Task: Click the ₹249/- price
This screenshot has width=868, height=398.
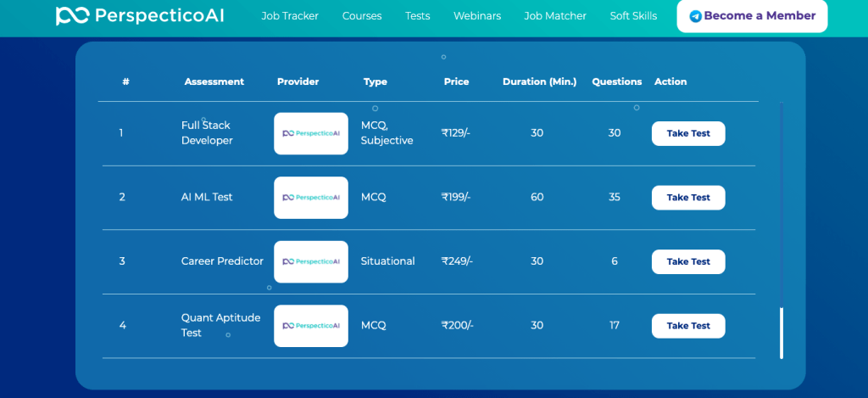Action: [457, 261]
